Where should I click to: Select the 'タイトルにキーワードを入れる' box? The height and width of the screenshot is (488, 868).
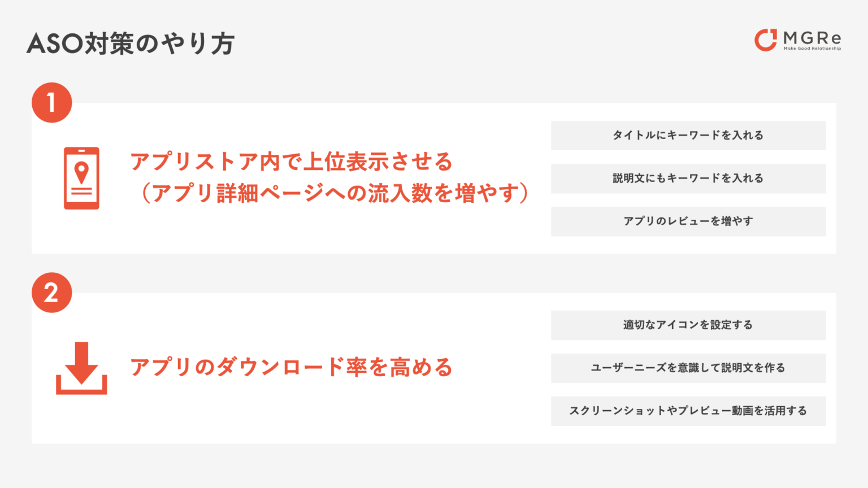pos(688,136)
